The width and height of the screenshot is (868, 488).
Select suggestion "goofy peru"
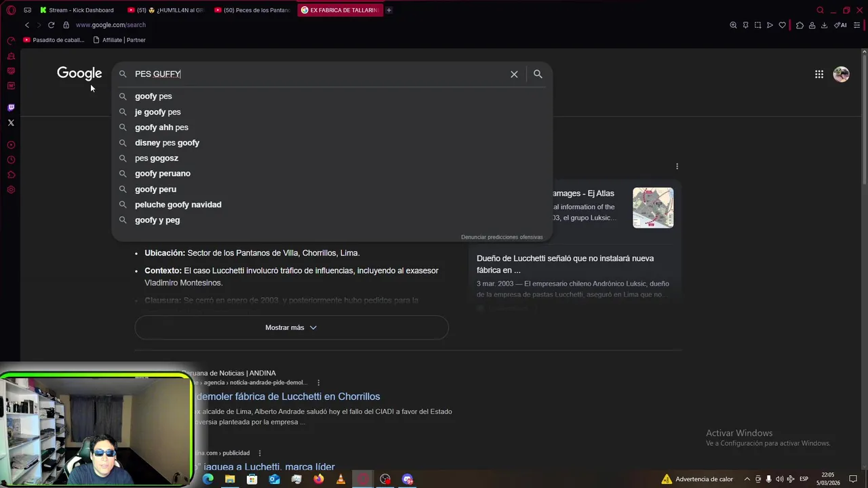(x=332, y=189)
